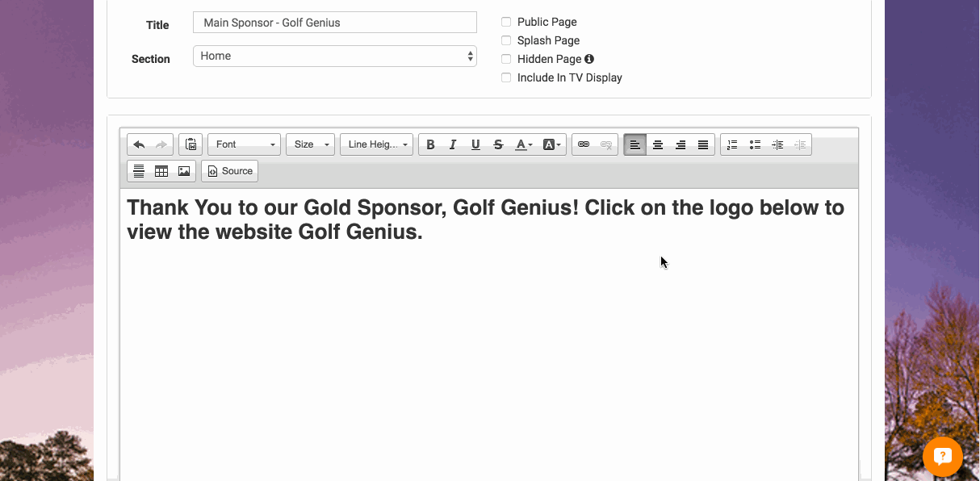Insert an image
The image size is (980, 481).
(184, 171)
